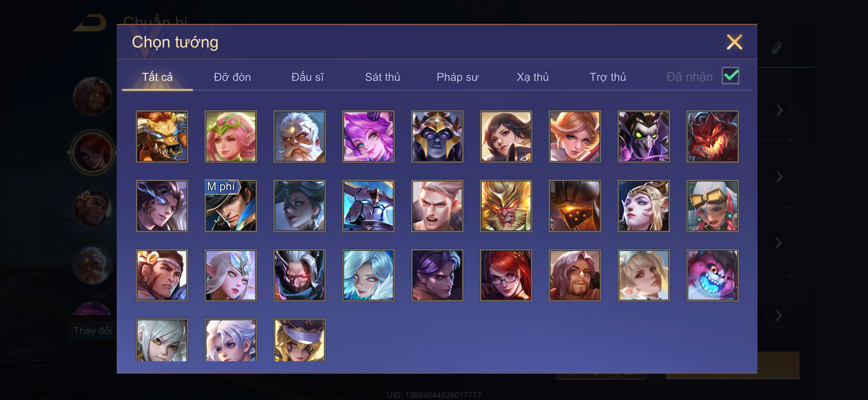
Task: Switch to the Đỡ đòn tab
Action: click(x=232, y=77)
